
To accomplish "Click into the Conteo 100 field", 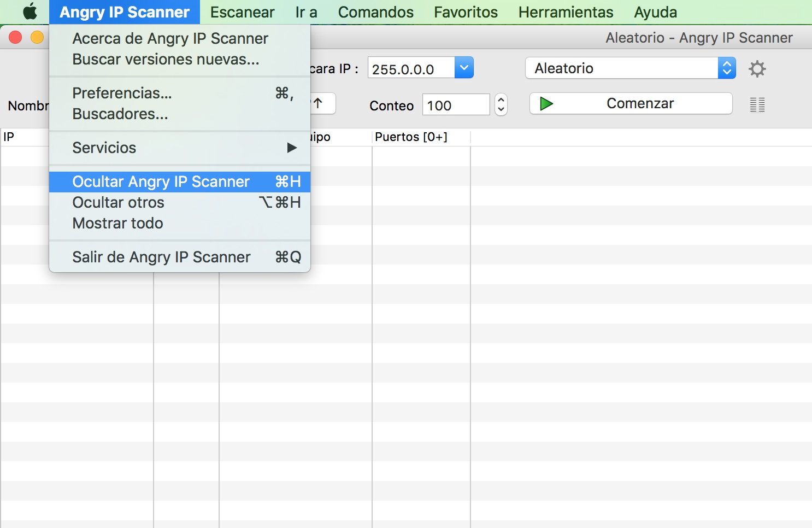I will (x=456, y=104).
